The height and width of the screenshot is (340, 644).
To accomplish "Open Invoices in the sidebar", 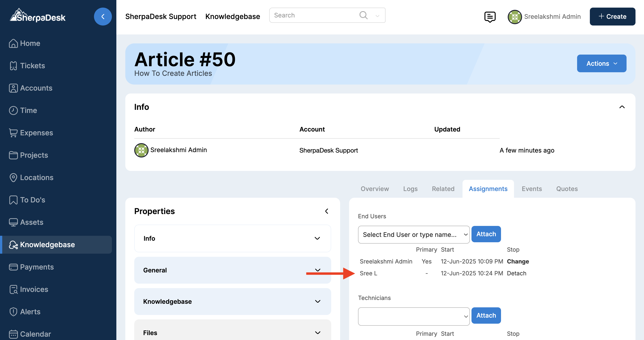I will [x=34, y=289].
